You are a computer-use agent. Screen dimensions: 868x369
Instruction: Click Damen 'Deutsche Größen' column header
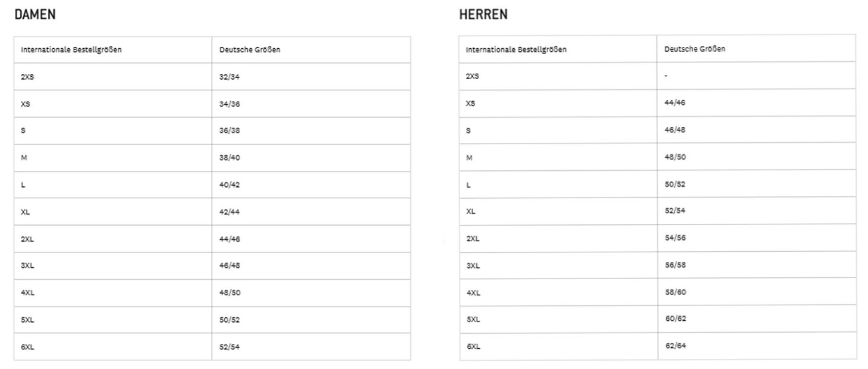pyautogui.click(x=250, y=50)
